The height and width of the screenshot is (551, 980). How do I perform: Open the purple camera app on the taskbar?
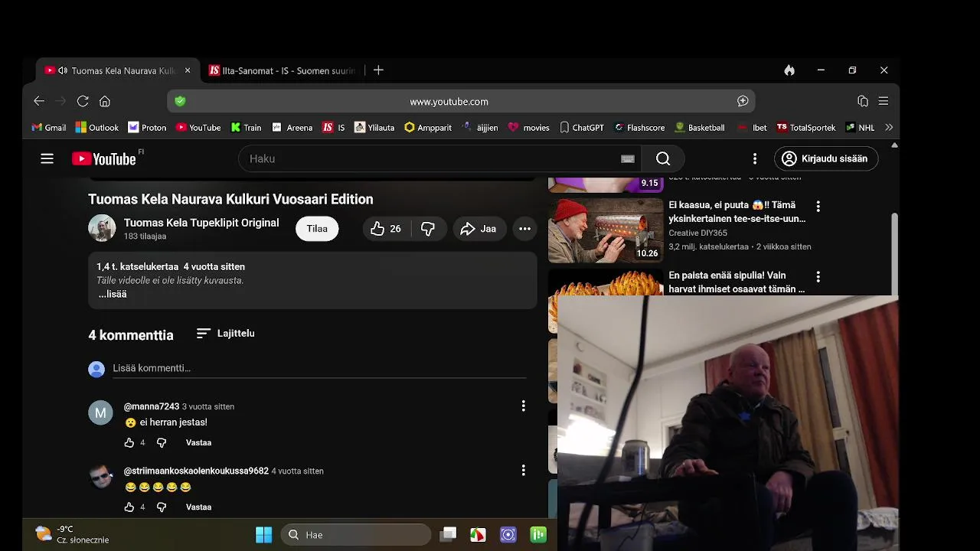[508, 535]
